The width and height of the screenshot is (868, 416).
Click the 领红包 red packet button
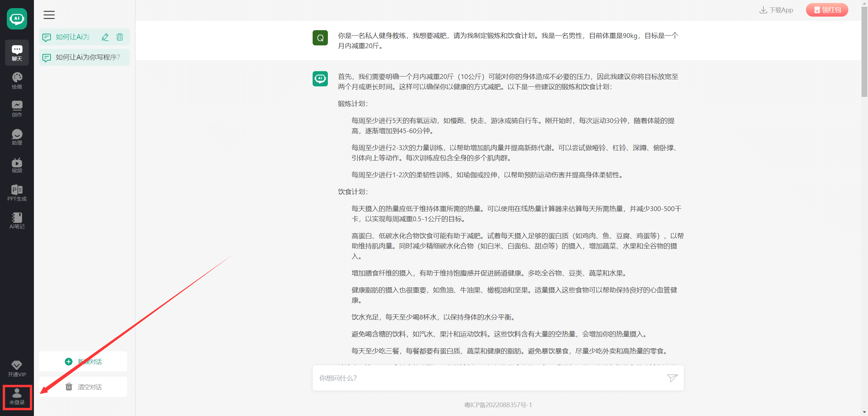(x=827, y=10)
